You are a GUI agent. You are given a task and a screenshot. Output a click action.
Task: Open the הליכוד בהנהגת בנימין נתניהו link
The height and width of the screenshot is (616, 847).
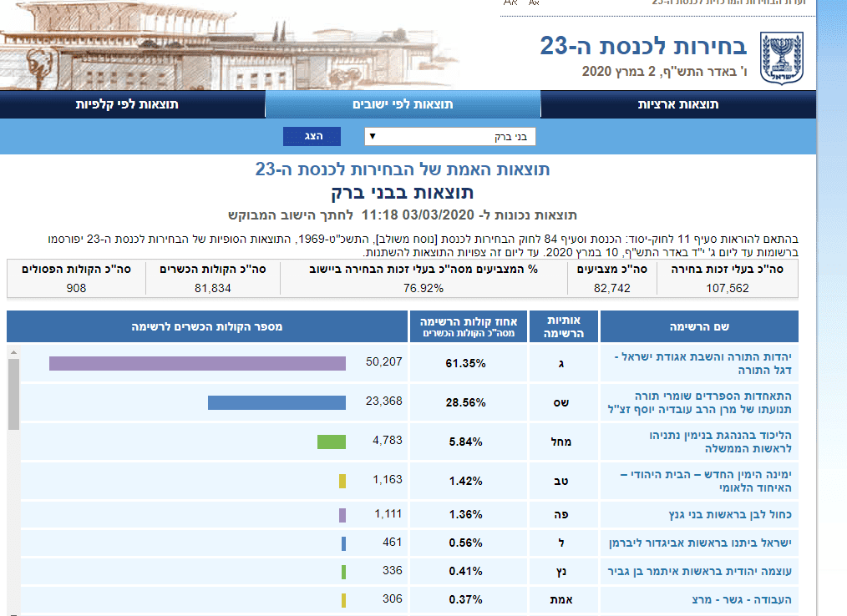pyautogui.click(x=720, y=442)
